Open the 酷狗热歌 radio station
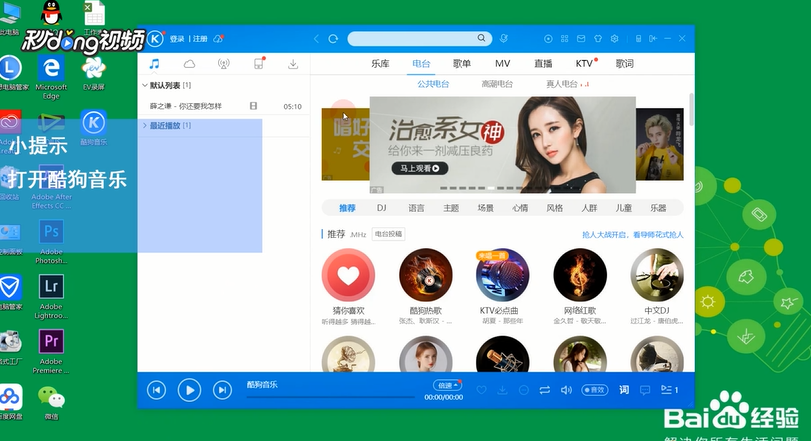 tap(425, 275)
